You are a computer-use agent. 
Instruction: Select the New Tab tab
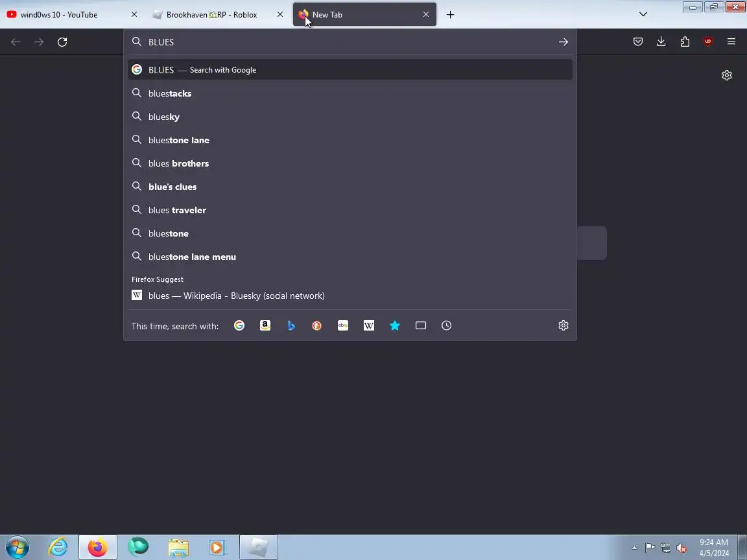click(x=364, y=15)
